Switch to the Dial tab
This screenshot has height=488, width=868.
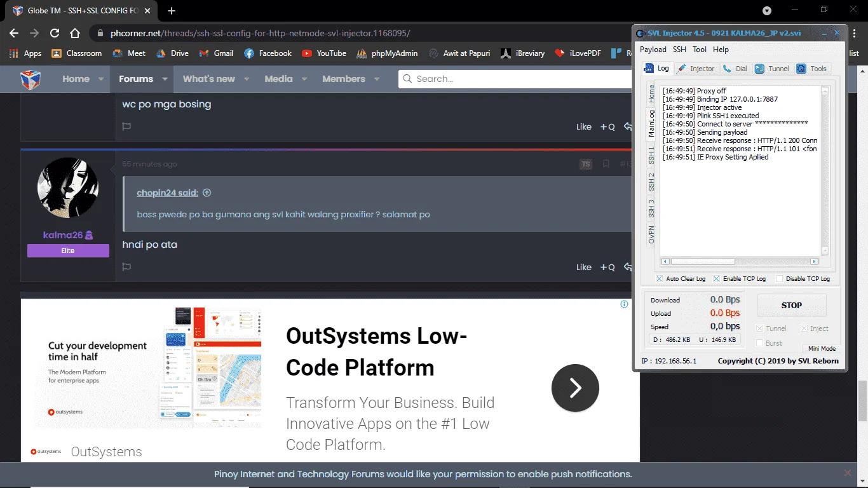tap(735, 69)
